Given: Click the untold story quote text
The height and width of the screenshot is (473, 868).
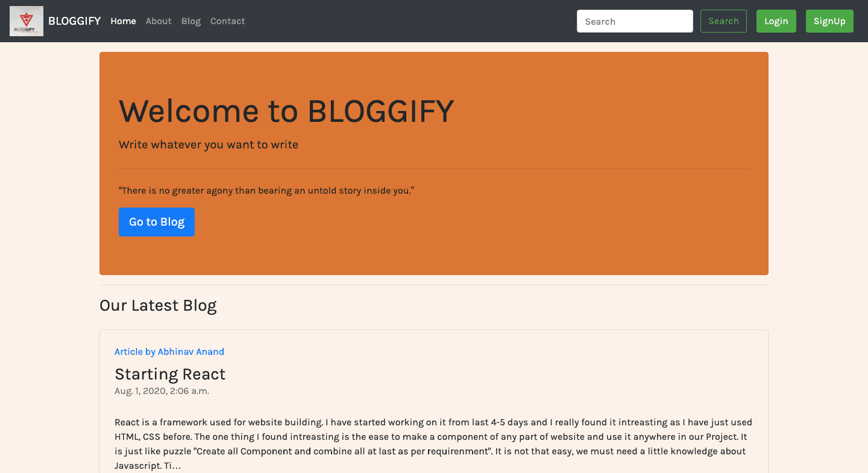Looking at the screenshot, I should (266, 189).
